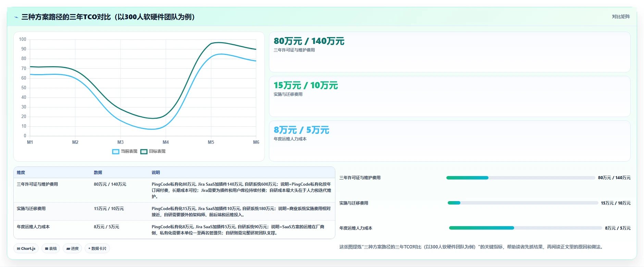Click the 实施与迁移费用 progress bar

(523, 203)
